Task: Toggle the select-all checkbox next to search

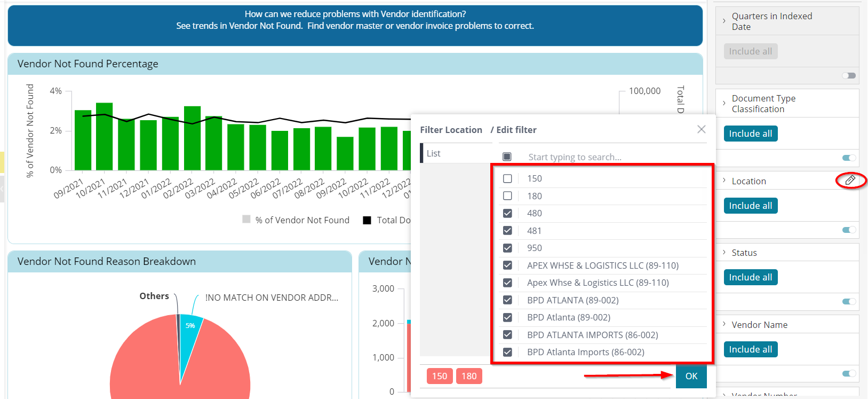Action: (x=507, y=157)
